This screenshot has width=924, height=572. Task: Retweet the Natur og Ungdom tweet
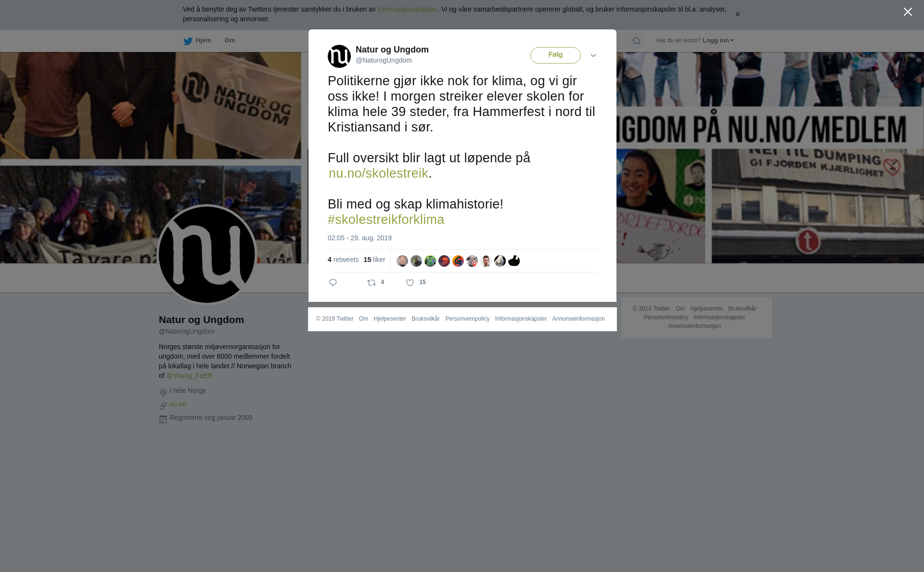[x=372, y=283]
